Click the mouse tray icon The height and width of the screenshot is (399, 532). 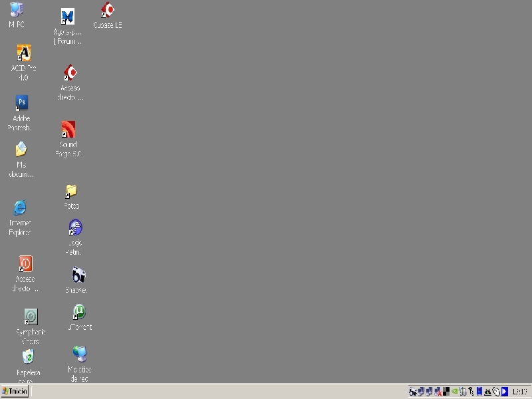(x=496, y=392)
